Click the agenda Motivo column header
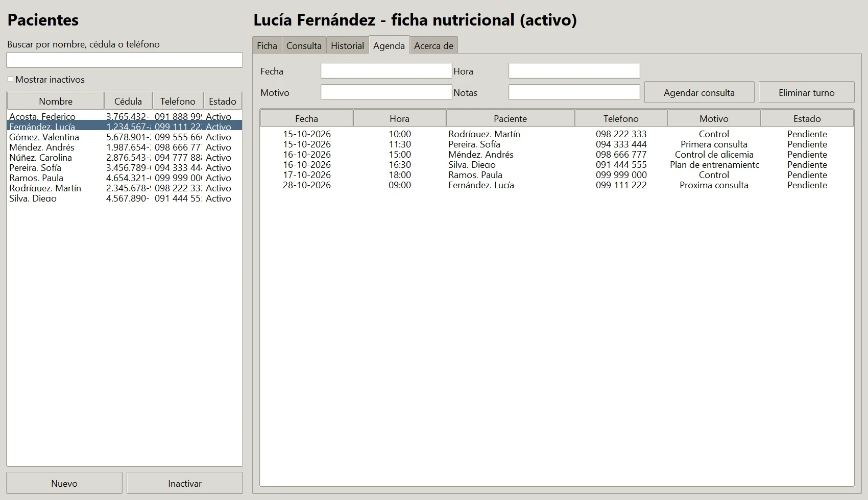This screenshot has width=868, height=500. coord(714,118)
